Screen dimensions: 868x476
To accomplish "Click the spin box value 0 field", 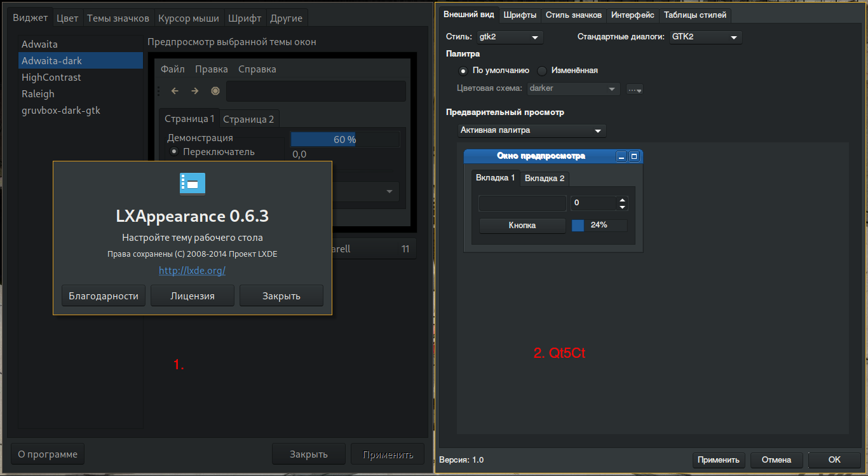I will [593, 203].
